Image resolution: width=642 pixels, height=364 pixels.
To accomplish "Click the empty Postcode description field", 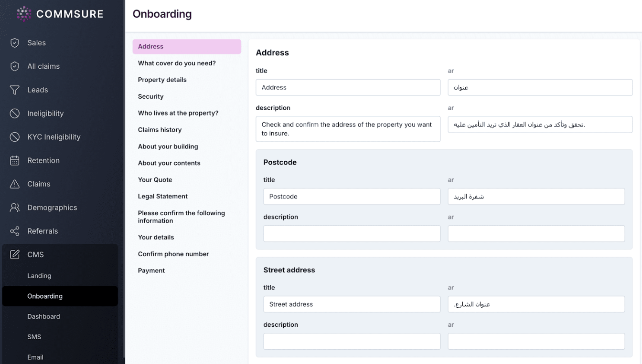I will tap(352, 234).
